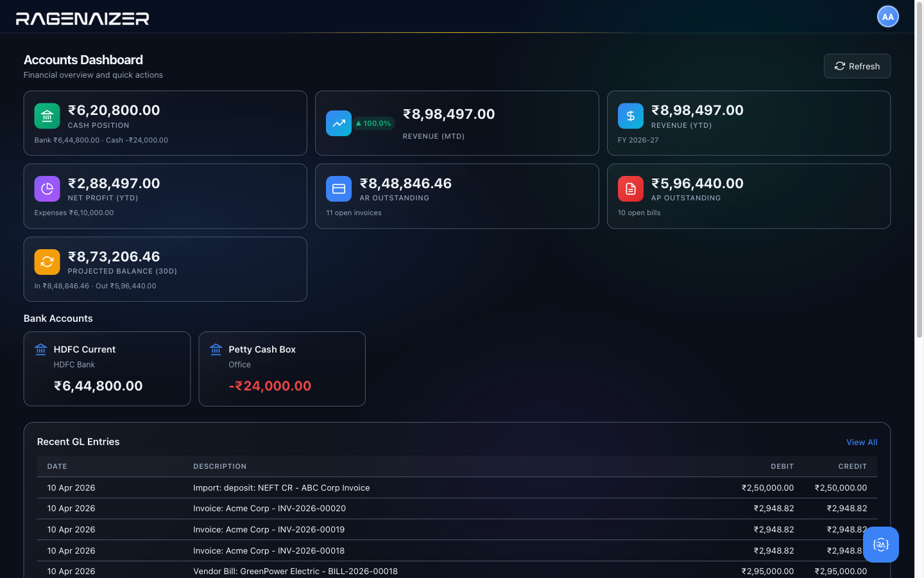Viewport: 924px width, 578px height.
Task: Click the ₹6,44,800.00 HDFC balance
Action: (x=98, y=386)
